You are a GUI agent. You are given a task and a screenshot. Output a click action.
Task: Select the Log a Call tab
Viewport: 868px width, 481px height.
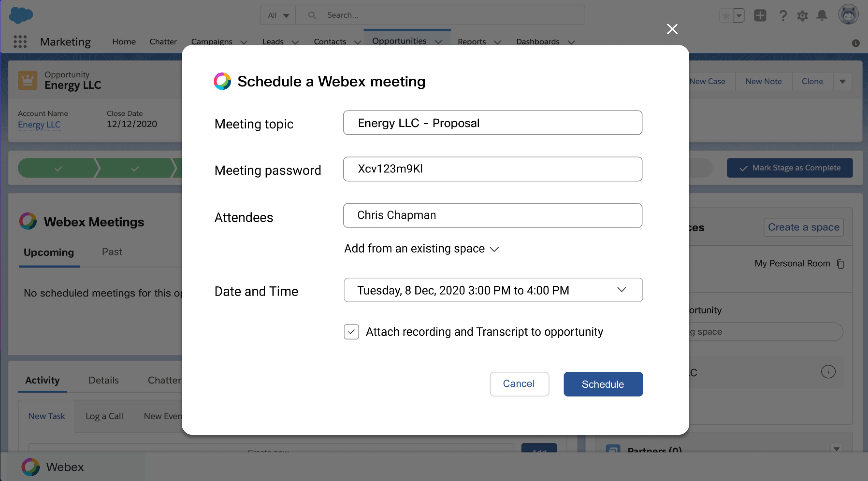[x=104, y=416]
